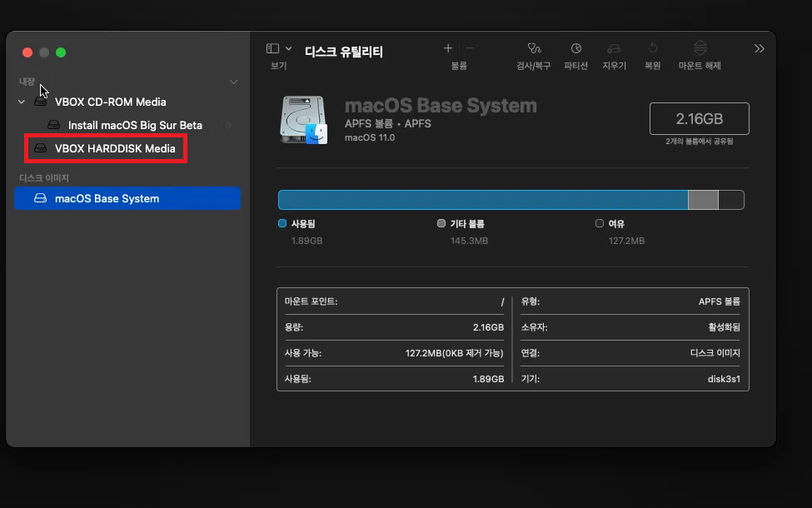Select Install macOS Big Sur Beta volume
Image resolution: width=812 pixels, height=508 pixels.
135,125
